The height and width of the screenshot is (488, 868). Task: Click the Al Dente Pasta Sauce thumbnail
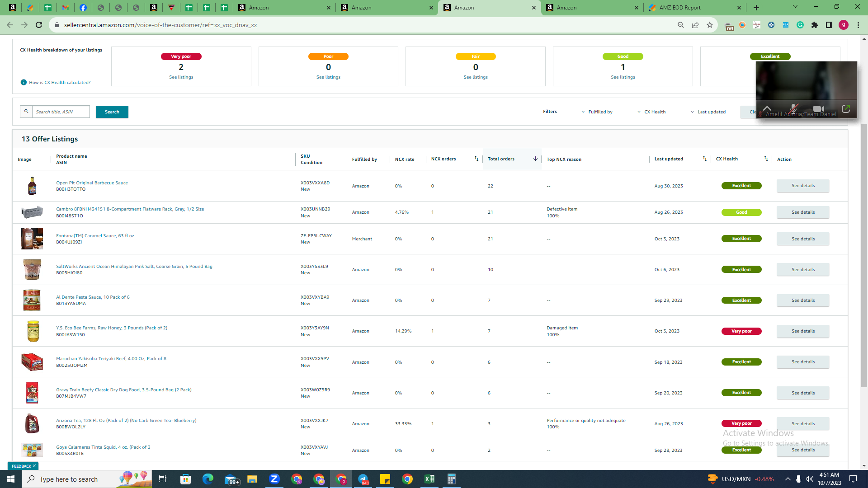coord(32,300)
